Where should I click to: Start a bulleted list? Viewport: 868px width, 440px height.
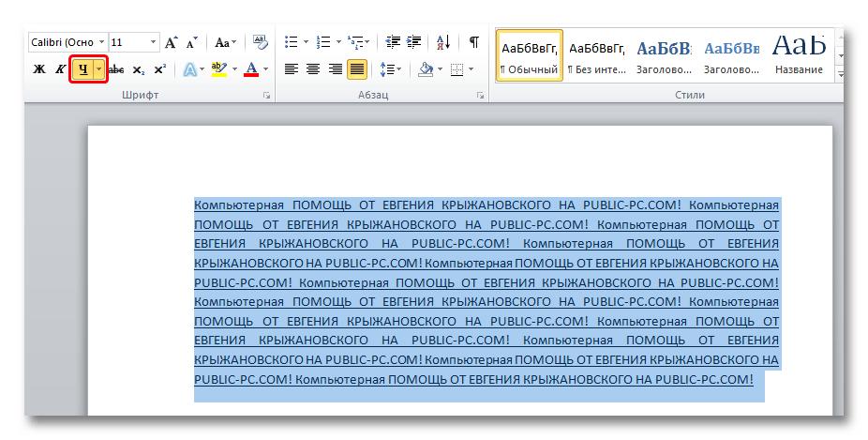click(x=292, y=42)
